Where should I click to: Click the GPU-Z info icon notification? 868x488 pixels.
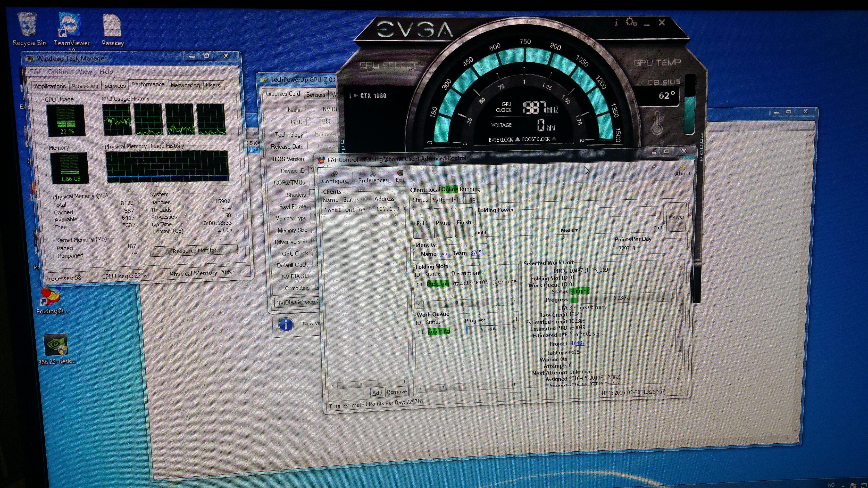tap(286, 324)
